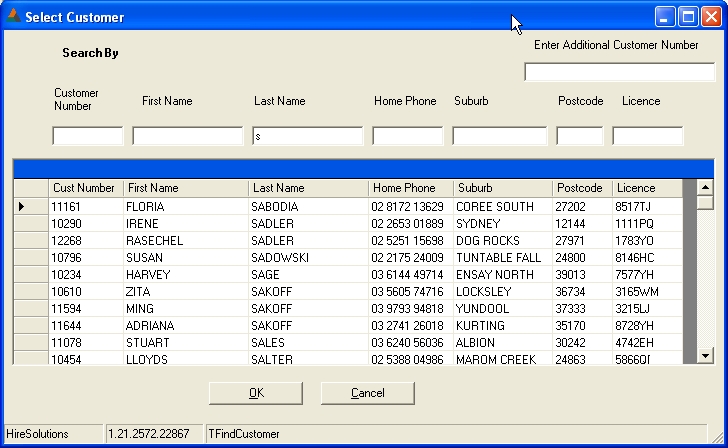Image resolution: width=728 pixels, height=448 pixels.
Task: Click the First Name search field
Action: point(188,136)
